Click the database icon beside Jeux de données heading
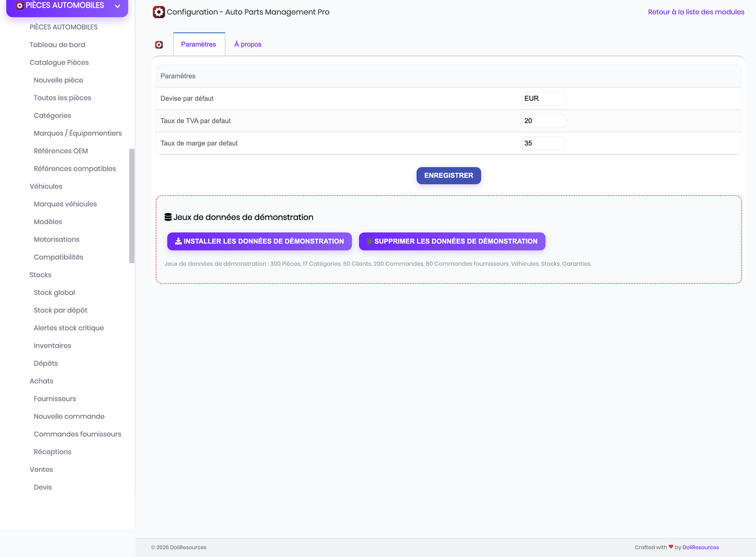The width and height of the screenshot is (756, 557). coord(168,217)
